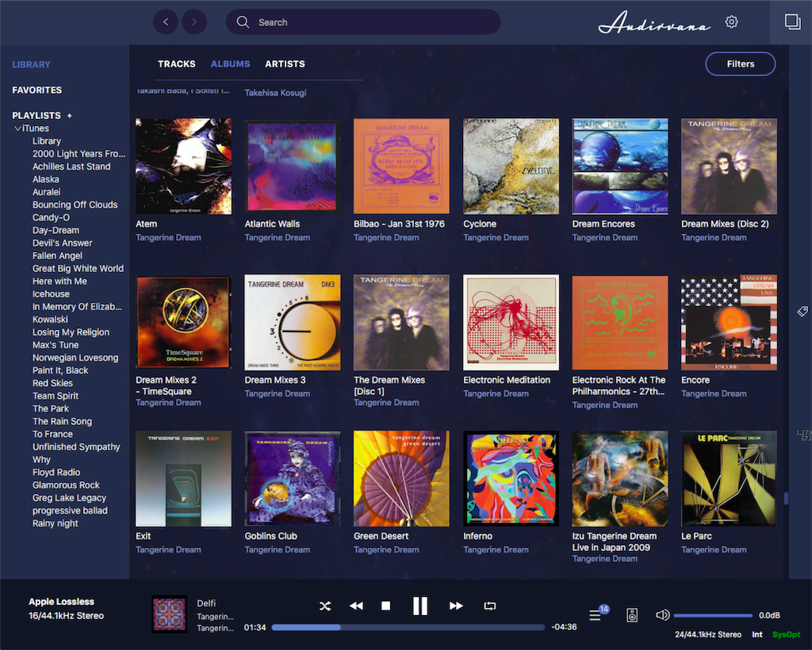Click the album grid vertical scrollbar

click(x=786, y=498)
